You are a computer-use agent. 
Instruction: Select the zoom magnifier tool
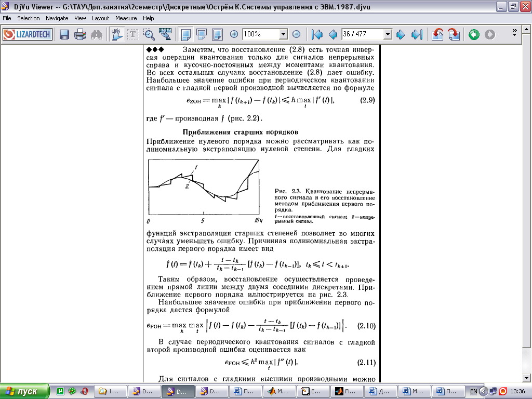point(149,34)
